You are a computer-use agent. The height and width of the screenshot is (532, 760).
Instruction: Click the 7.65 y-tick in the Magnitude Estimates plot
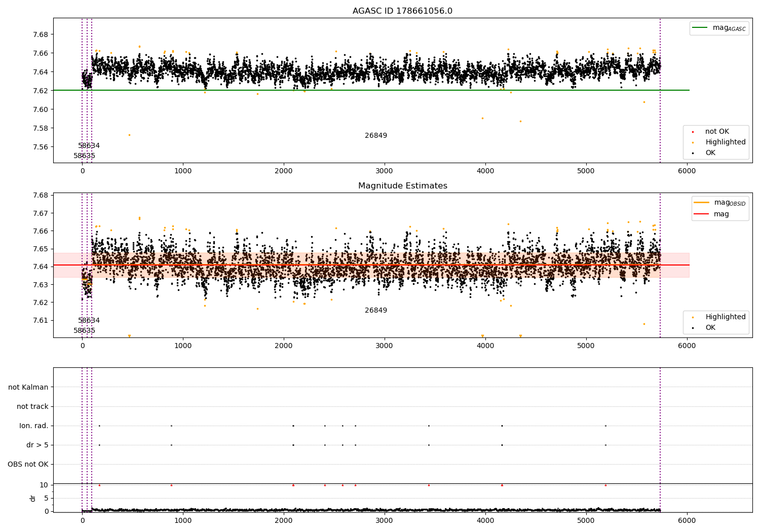coord(40,249)
